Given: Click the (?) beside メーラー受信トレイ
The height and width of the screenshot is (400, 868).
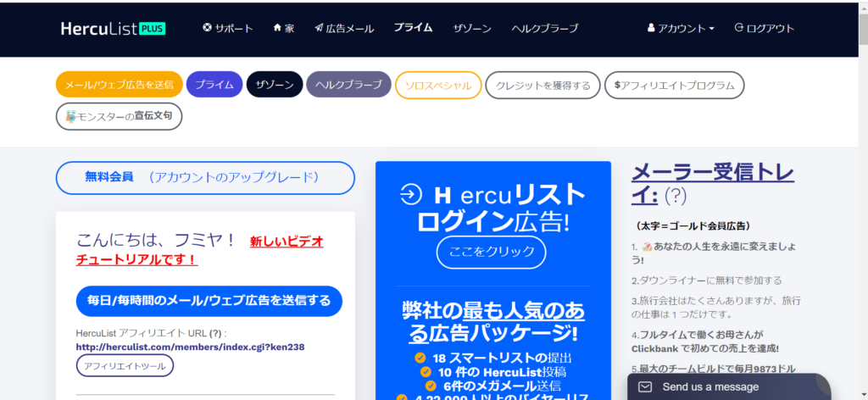Looking at the screenshot, I should coord(675,195).
